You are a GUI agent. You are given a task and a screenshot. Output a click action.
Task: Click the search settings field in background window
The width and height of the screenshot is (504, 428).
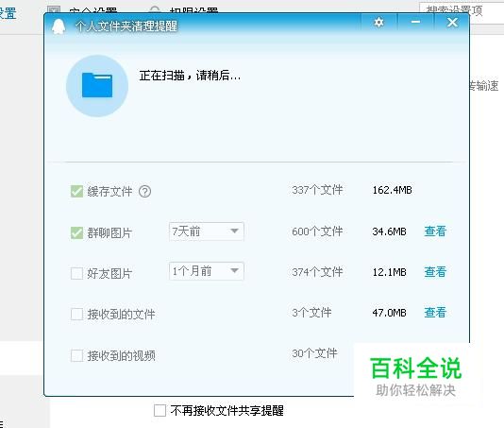[x=462, y=12]
